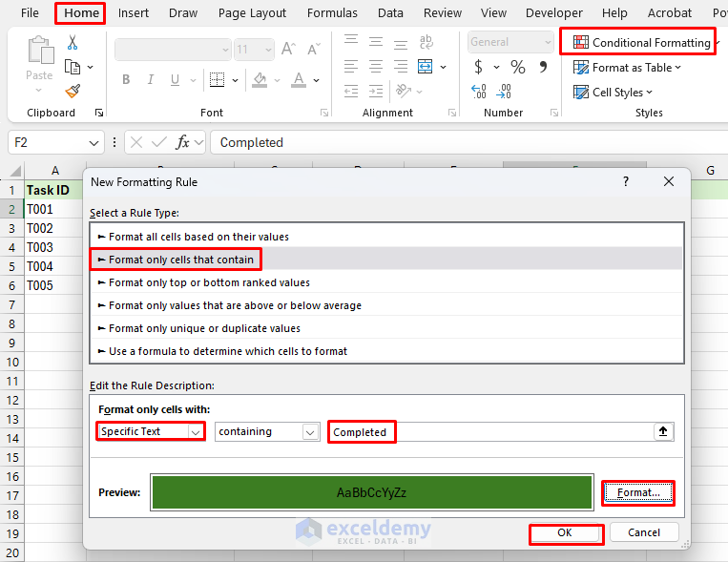Toggle Bold formatting
Screen dimensions: 728x562
(126, 80)
